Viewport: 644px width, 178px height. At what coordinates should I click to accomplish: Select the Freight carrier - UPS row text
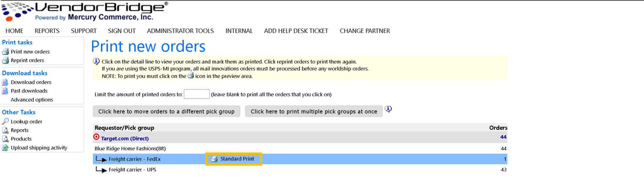click(x=132, y=170)
